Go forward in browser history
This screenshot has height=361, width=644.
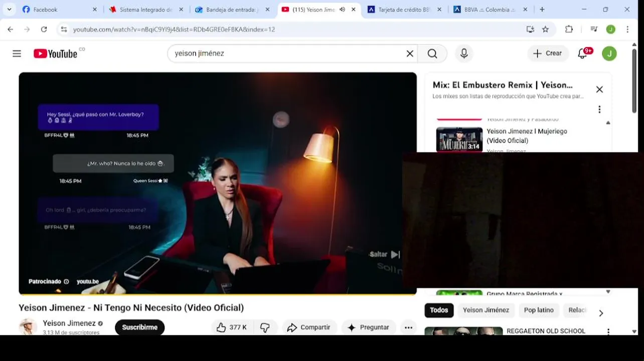point(27,30)
